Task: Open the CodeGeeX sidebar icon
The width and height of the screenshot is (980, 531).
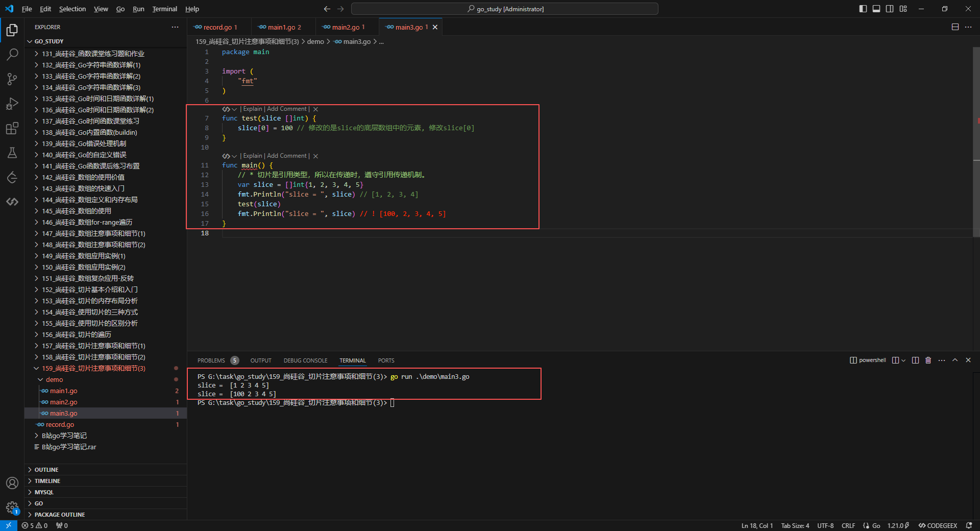Action: (12, 202)
